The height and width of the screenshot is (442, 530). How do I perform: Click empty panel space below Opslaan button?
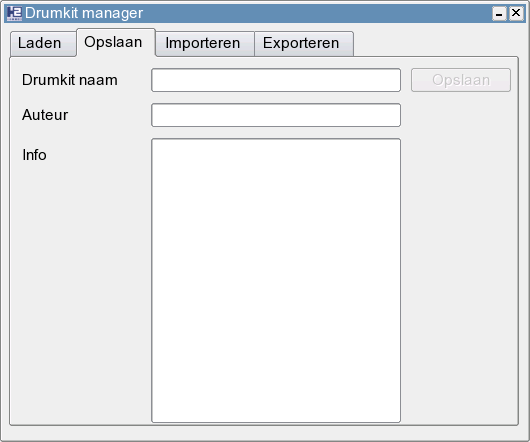pos(461,257)
